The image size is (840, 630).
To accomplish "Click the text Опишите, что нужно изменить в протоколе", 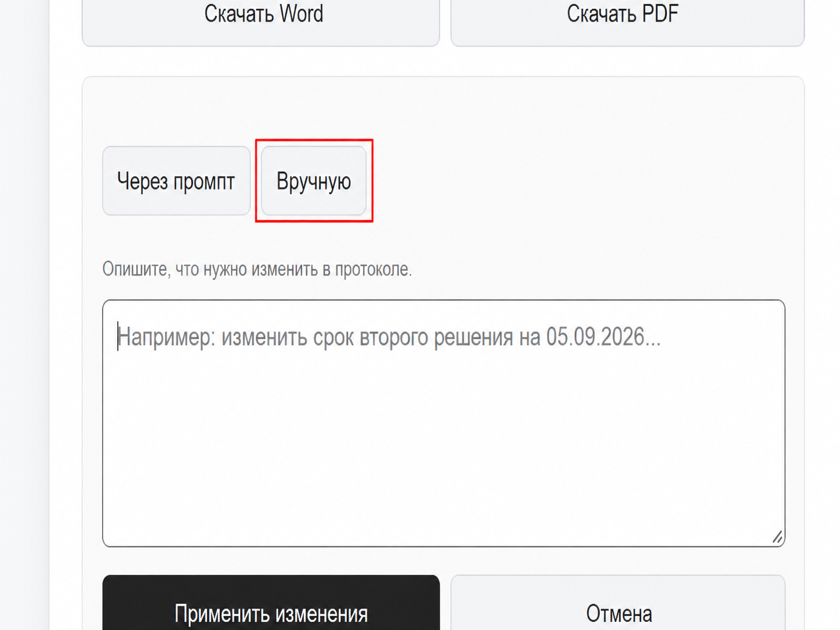I will (257, 269).
